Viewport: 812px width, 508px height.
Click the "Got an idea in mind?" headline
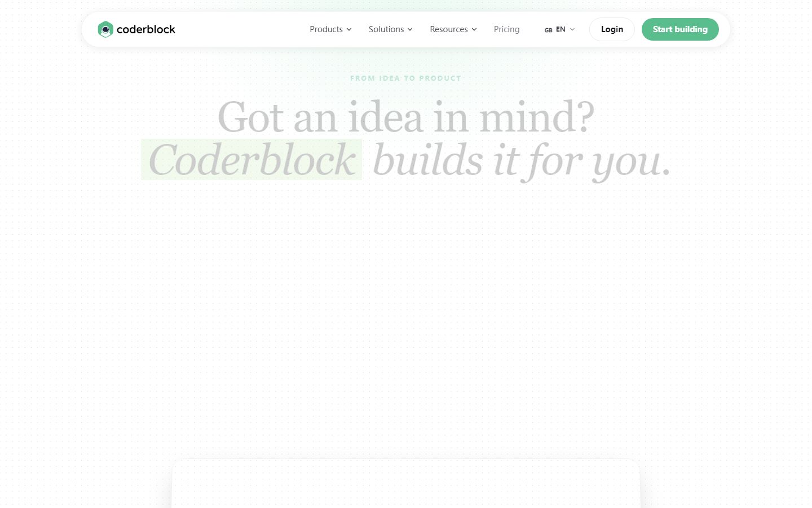[406, 117]
